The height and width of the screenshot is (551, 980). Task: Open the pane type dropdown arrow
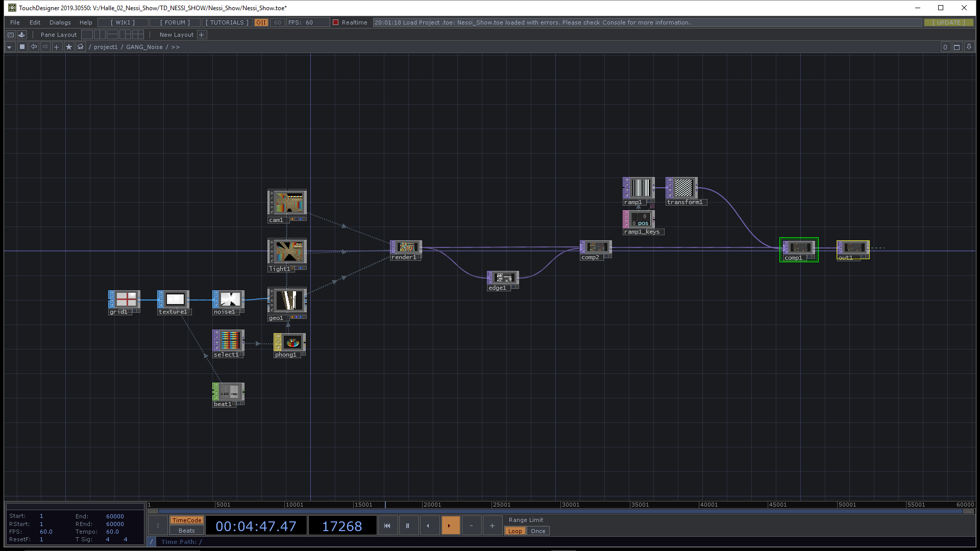tap(9, 47)
